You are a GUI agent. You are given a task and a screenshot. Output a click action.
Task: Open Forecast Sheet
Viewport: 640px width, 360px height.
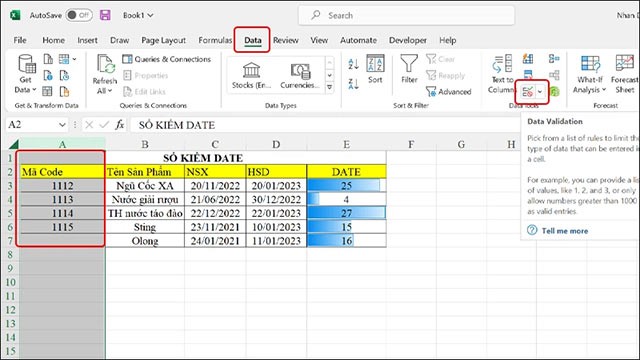pos(625,74)
